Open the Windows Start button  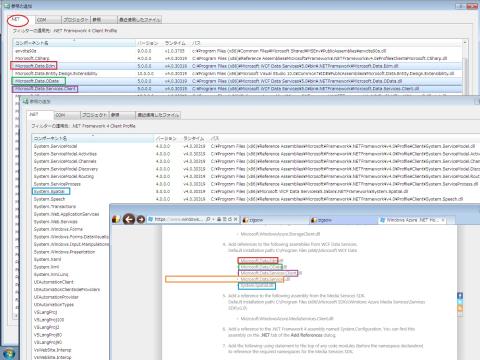point(9,353)
